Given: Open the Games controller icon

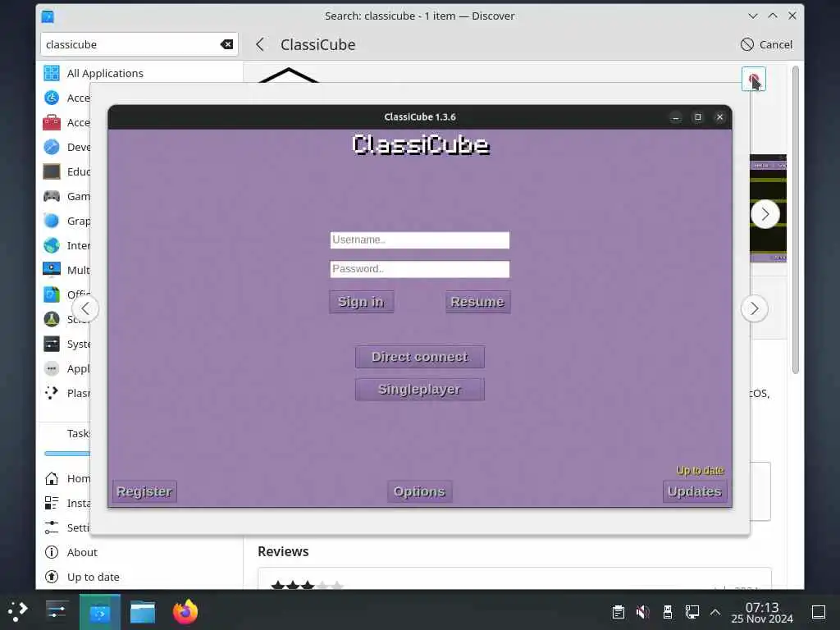Looking at the screenshot, I should [x=52, y=197].
